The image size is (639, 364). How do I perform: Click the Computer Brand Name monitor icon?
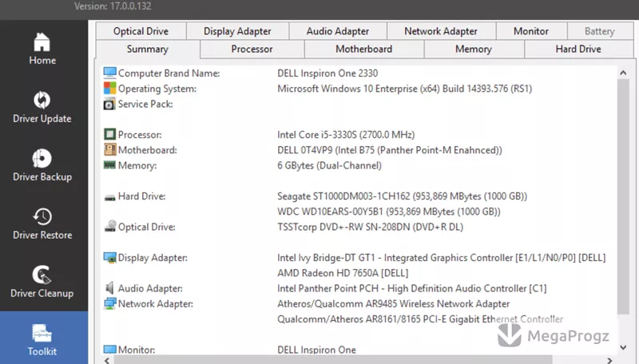pos(109,73)
